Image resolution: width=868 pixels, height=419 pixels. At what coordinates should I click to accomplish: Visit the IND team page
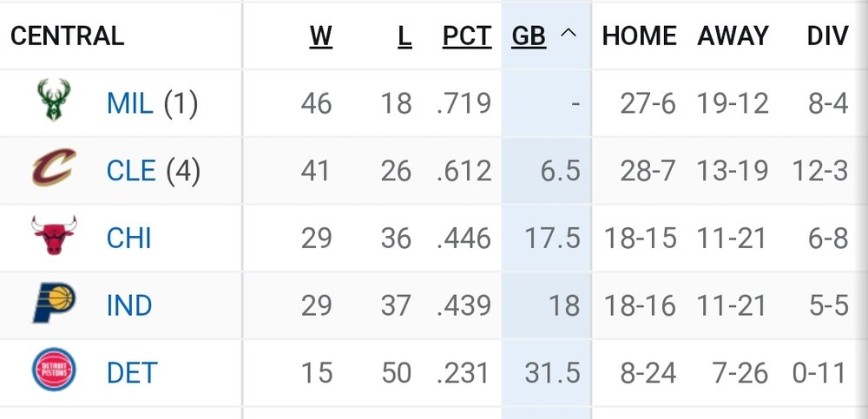[x=128, y=304]
